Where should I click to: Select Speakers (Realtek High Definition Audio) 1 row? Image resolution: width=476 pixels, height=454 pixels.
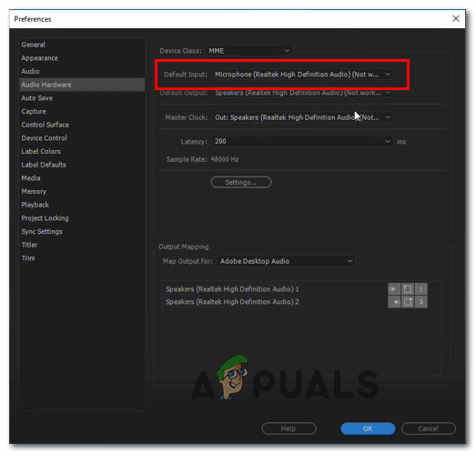point(232,289)
